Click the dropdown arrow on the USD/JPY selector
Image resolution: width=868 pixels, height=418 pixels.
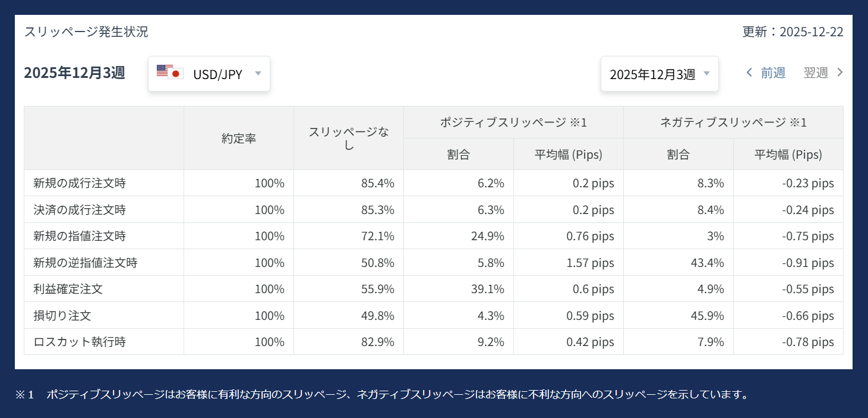pyautogui.click(x=258, y=73)
